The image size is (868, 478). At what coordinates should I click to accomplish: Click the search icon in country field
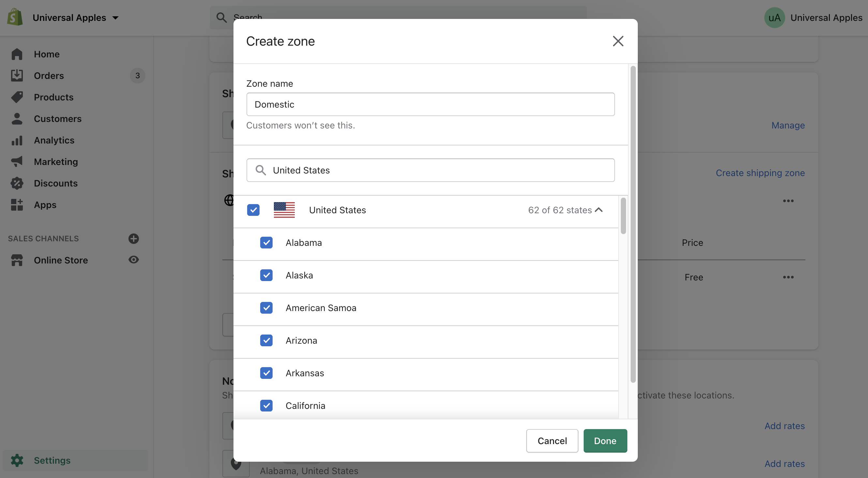(x=261, y=170)
